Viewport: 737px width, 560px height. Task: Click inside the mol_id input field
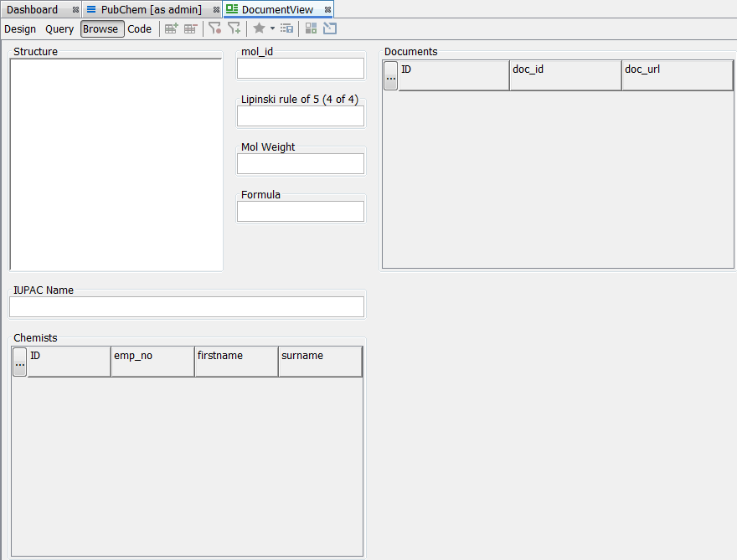[x=300, y=68]
